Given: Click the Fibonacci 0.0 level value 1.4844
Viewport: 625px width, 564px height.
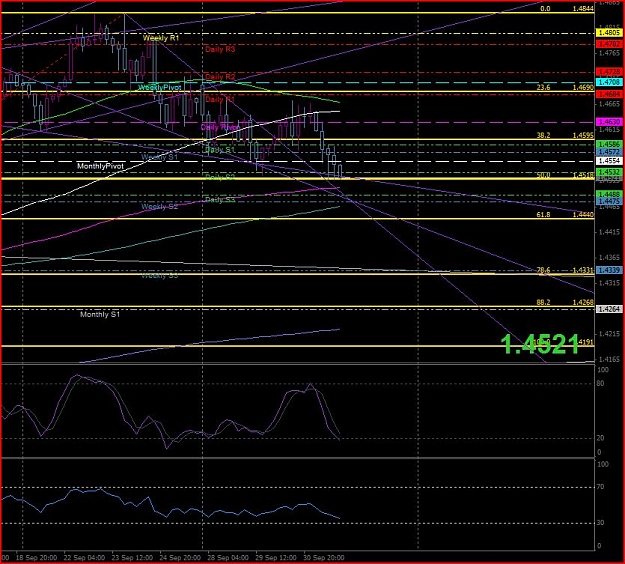Looking at the screenshot, I should 583,8.
